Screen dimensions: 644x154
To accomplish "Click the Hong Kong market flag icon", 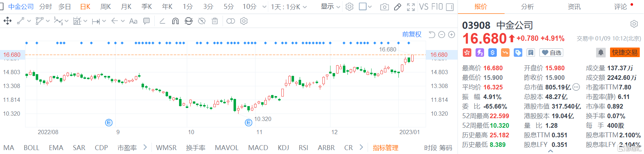I will pyautogui.click(x=467, y=53).
